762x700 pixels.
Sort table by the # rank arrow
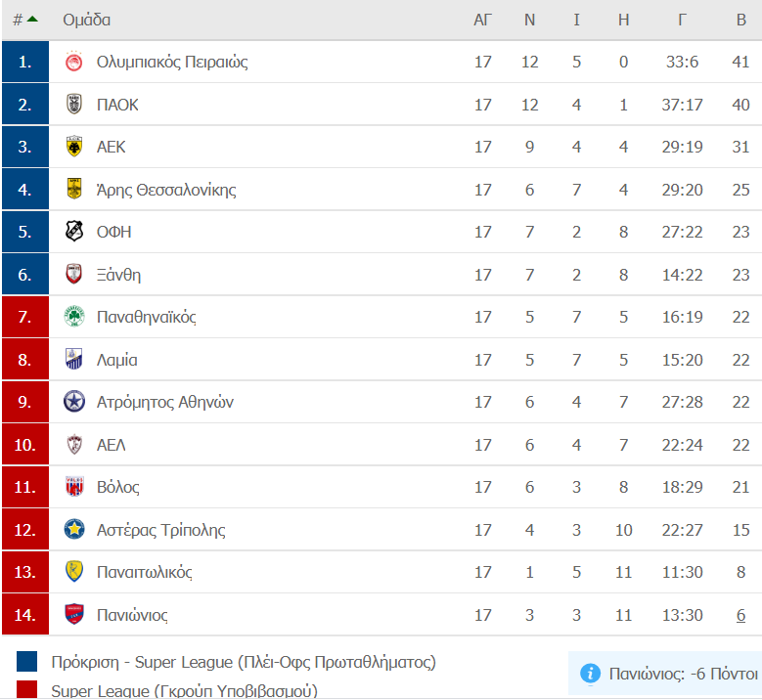pos(24,20)
